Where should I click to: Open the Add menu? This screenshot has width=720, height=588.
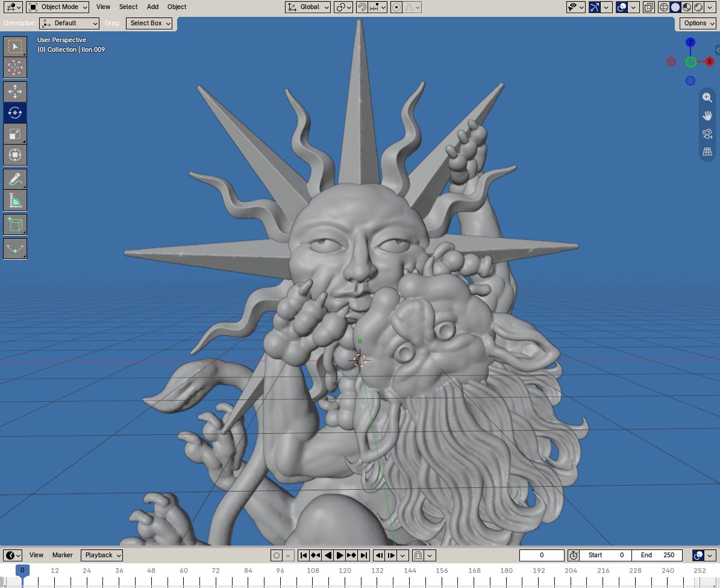pos(152,7)
